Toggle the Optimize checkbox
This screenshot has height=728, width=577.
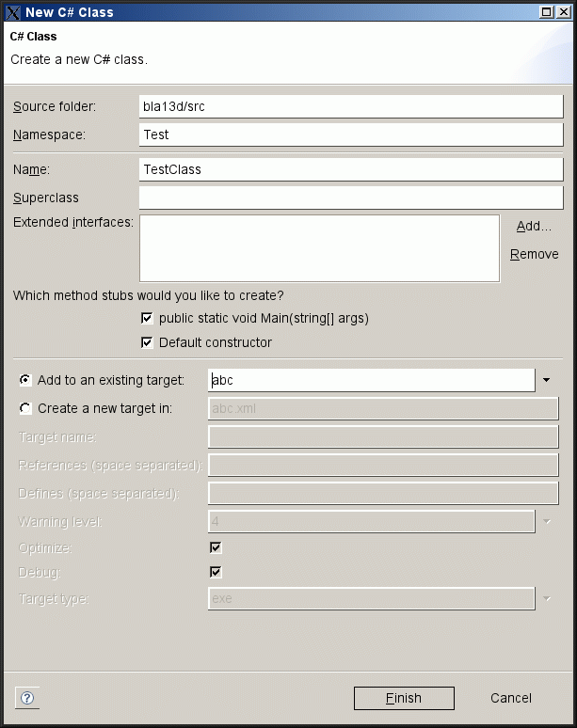[216, 547]
